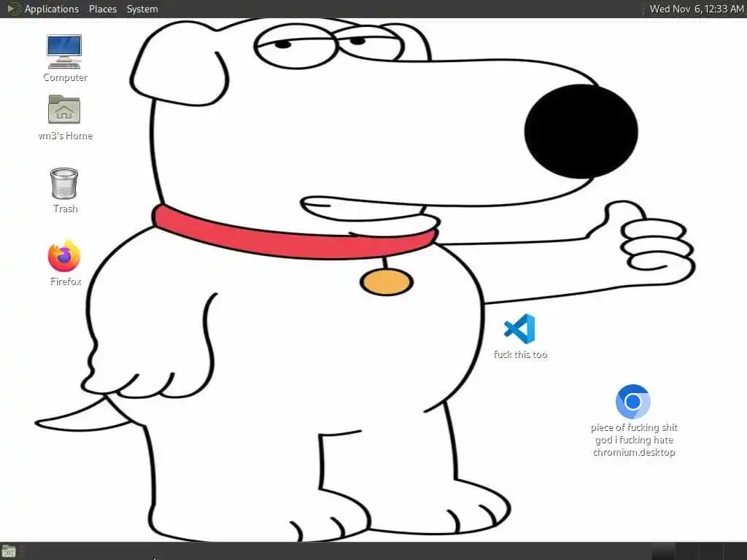Select the Visual Studio Code launcher icon
Screen dimensions: 747x560
coord(519,329)
